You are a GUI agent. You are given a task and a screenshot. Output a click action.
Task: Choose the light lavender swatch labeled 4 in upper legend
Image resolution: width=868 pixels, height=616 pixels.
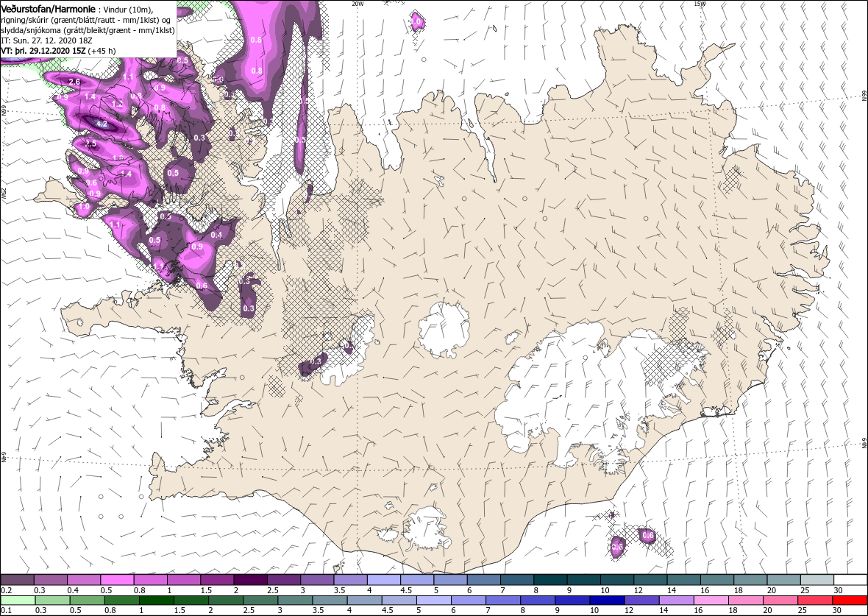(x=384, y=580)
